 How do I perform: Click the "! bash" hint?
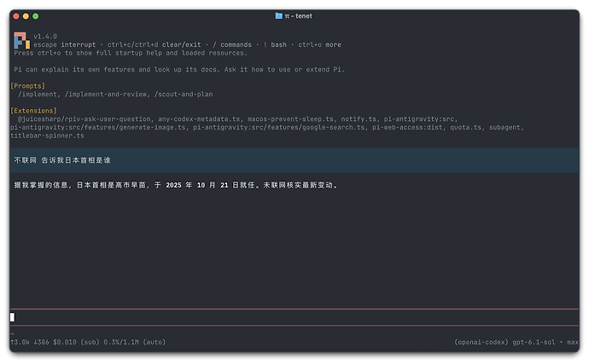click(x=275, y=44)
